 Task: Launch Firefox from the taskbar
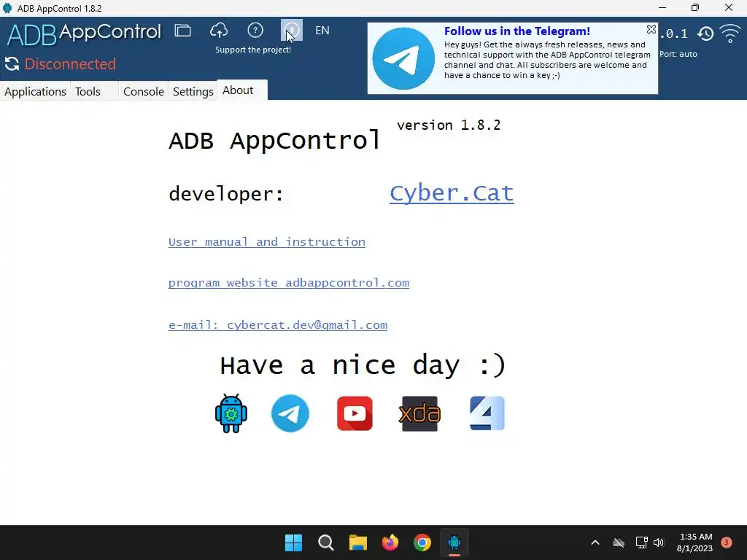(x=390, y=542)
